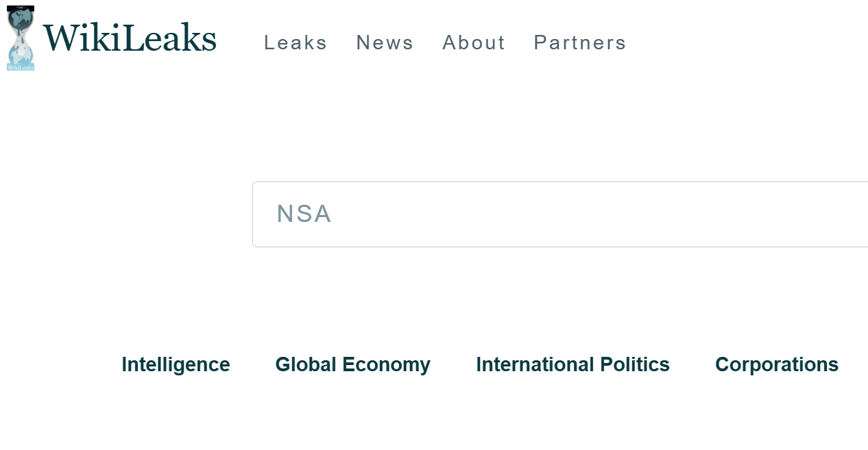Image resolution: width=868 pixels, height=450 pixels.
Task: Click the WikiLeaks wordmark title text
Action: 130,38
